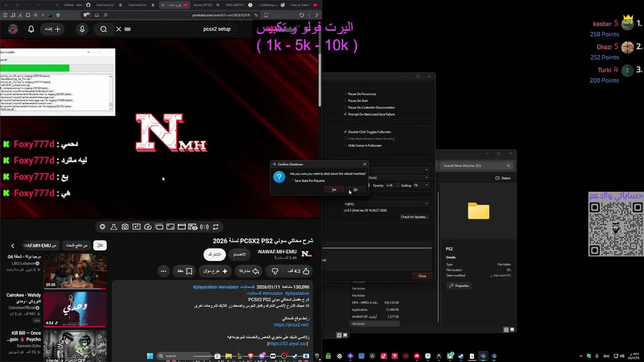Select the من نتائج البحث filter chip
Screen dimensions: 644x362
tap(76, 245)
